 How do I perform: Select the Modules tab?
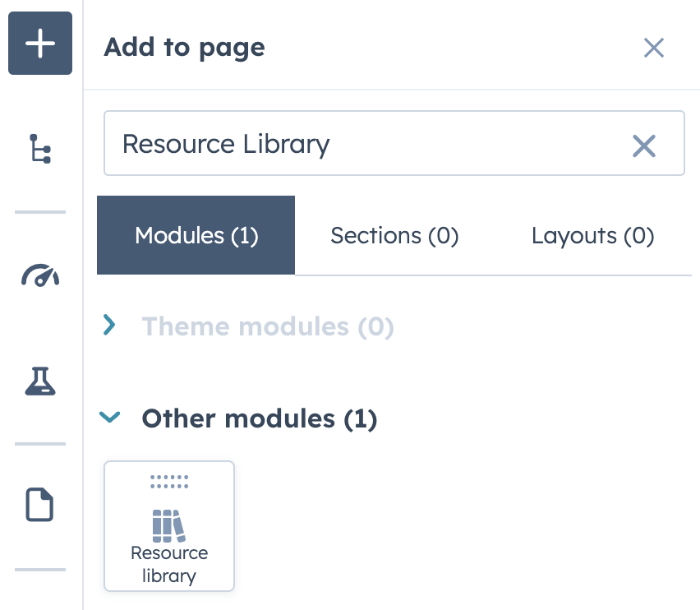click(196, 235)
